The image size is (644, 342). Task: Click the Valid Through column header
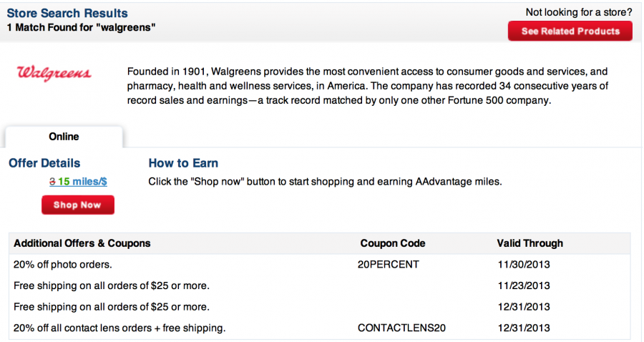pyautogui.click(x=530, y=243)
